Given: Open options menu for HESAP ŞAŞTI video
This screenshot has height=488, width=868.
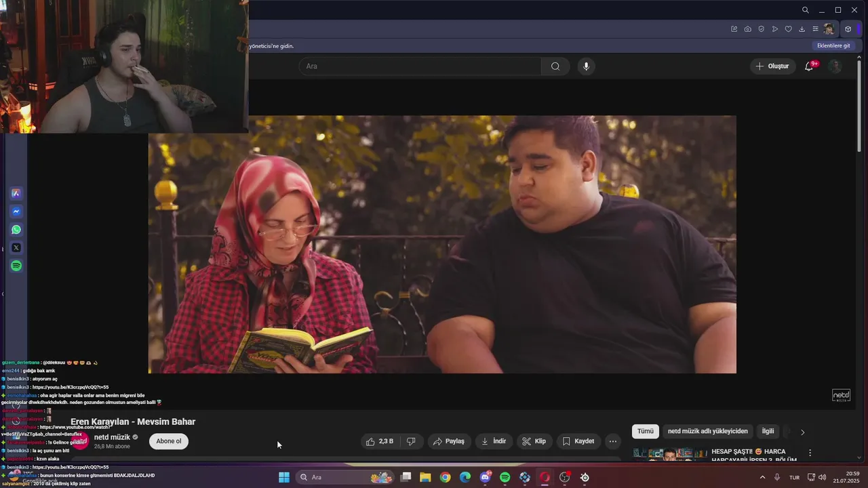Looking at the screenshot, I should pos(810,452).
